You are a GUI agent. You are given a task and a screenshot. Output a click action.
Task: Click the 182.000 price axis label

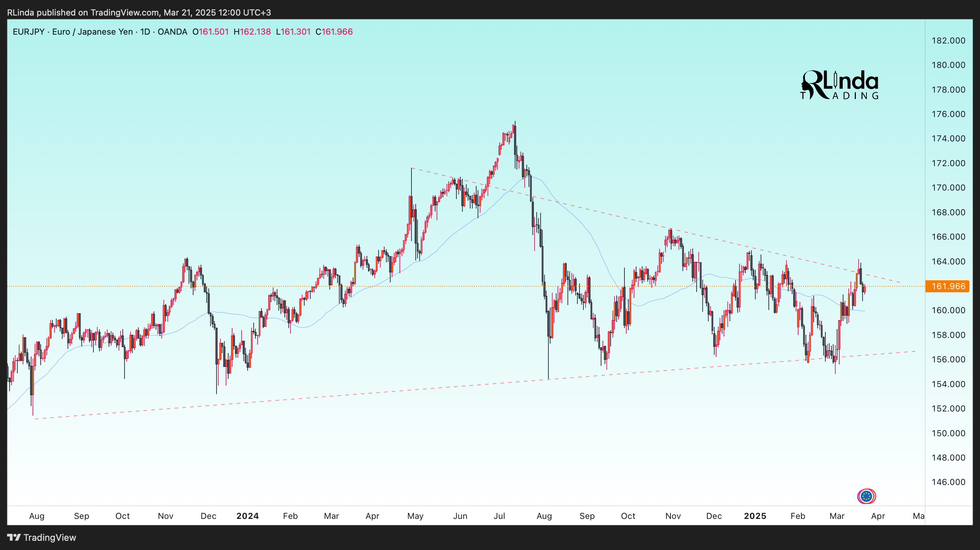948,41
